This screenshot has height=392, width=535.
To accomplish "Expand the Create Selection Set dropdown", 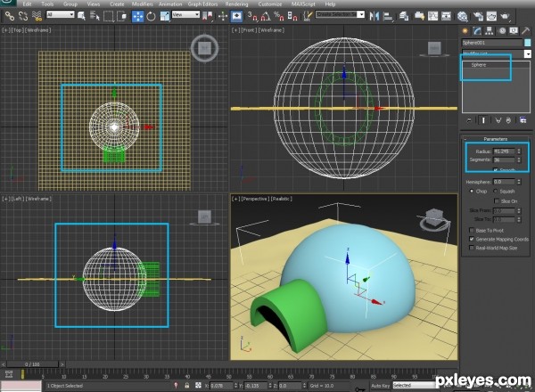I will pos(361,14).
